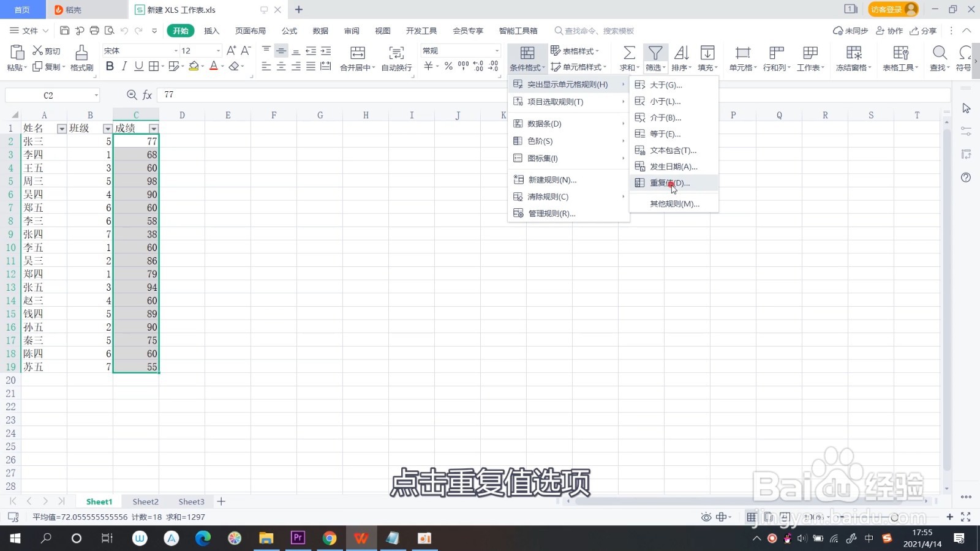Click the 排序 sort icon
Image resolution: width=980 pixels, height=551 pixels.
click(681, 53)
